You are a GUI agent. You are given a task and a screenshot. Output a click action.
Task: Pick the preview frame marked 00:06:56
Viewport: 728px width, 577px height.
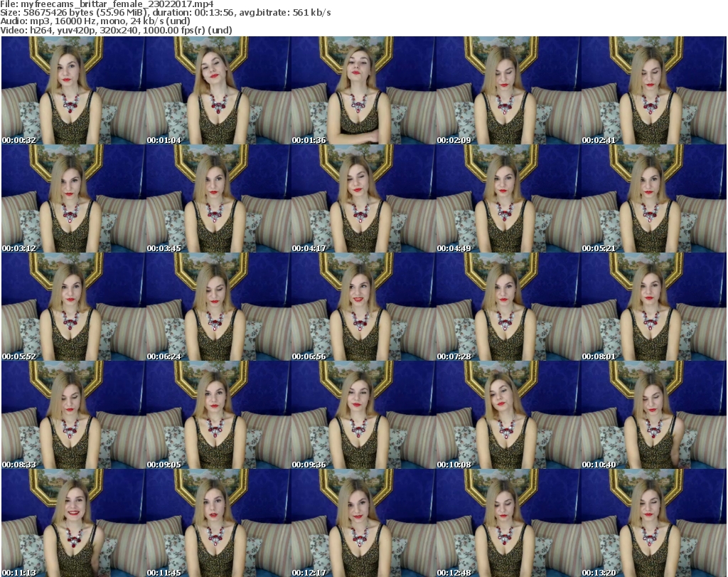point(363,307)
